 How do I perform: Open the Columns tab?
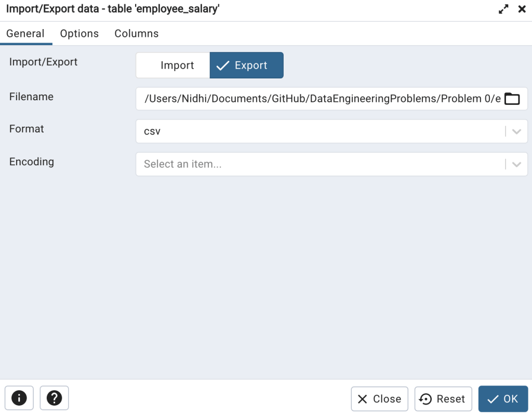click(x=137, y=34)
